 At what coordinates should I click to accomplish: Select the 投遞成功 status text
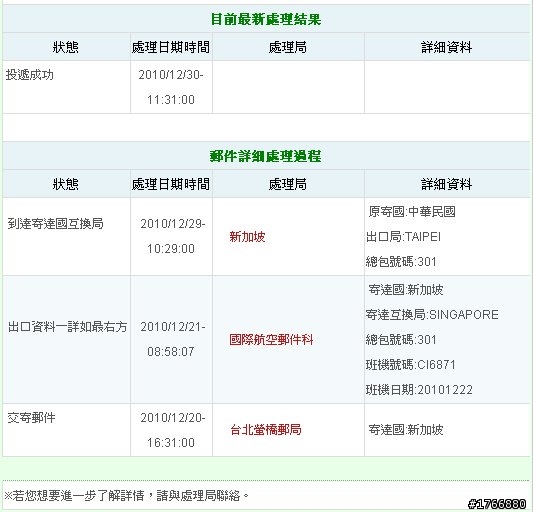30,75
